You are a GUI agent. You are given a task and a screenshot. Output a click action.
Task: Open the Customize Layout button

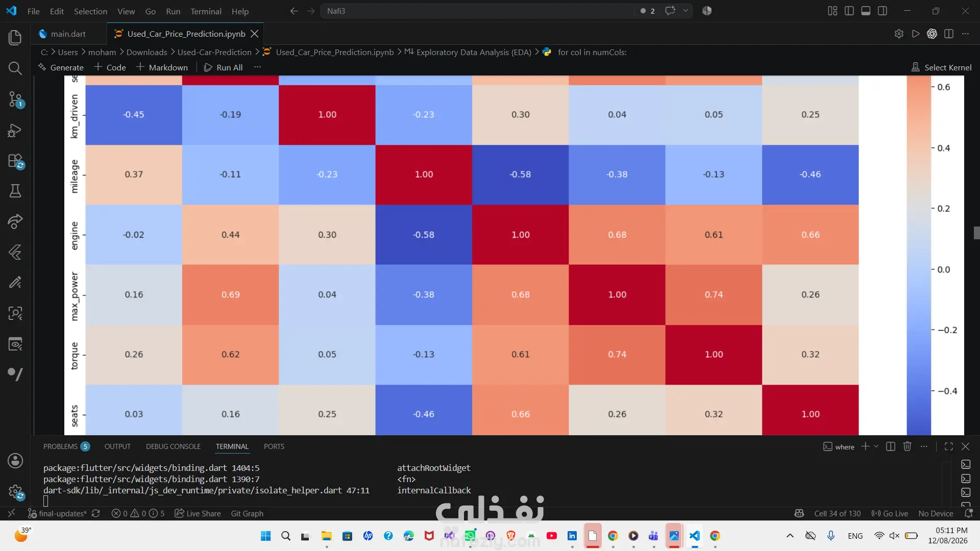click(832, 11)
